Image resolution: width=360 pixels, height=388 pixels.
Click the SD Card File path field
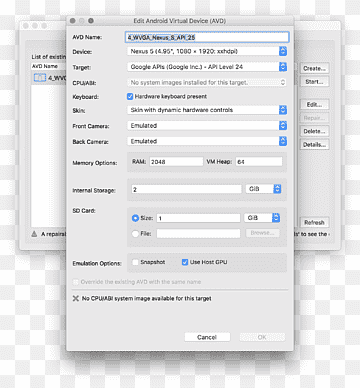coord(198,233)
